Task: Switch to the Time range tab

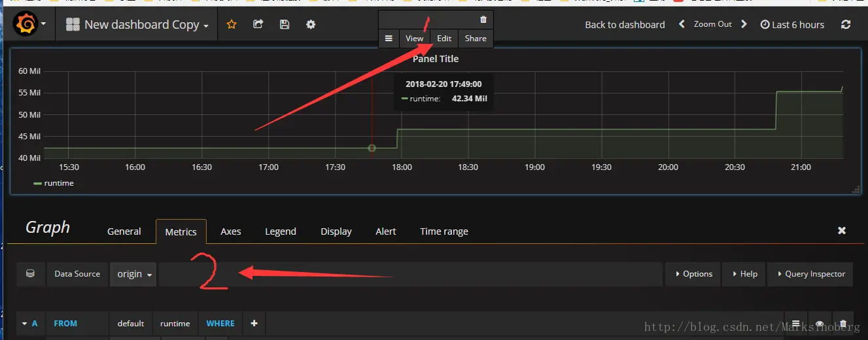Action: [x=444, y=231]
